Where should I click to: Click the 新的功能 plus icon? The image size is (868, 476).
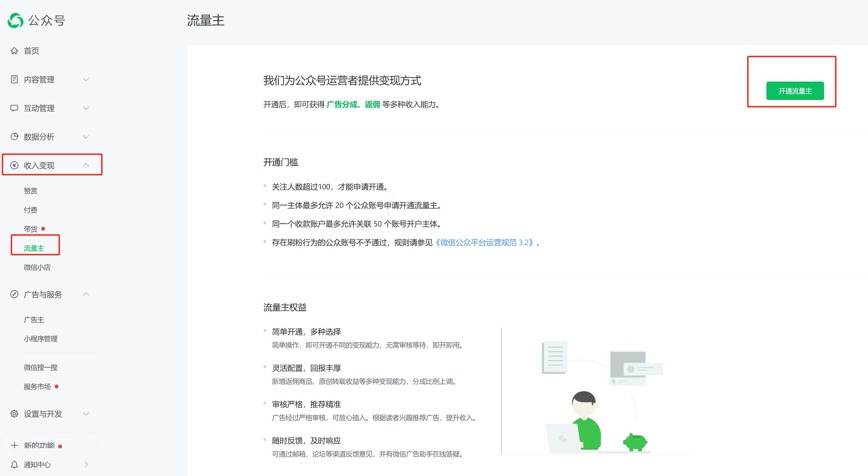[14, 445]
